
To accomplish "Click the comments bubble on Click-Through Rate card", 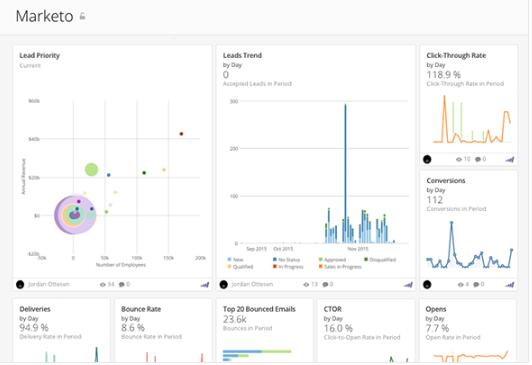I will point(478,159).
